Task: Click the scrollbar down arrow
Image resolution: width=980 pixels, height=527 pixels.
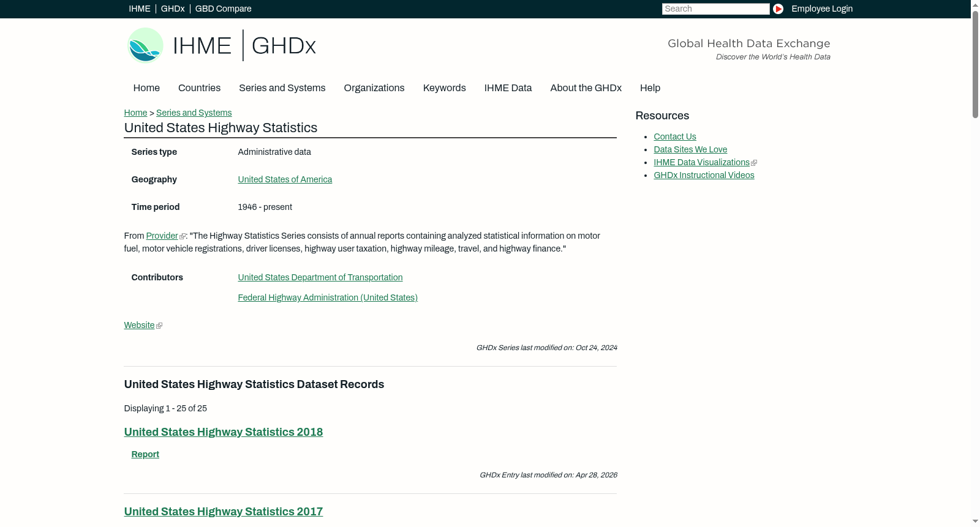Action: (x=975, y=521)
